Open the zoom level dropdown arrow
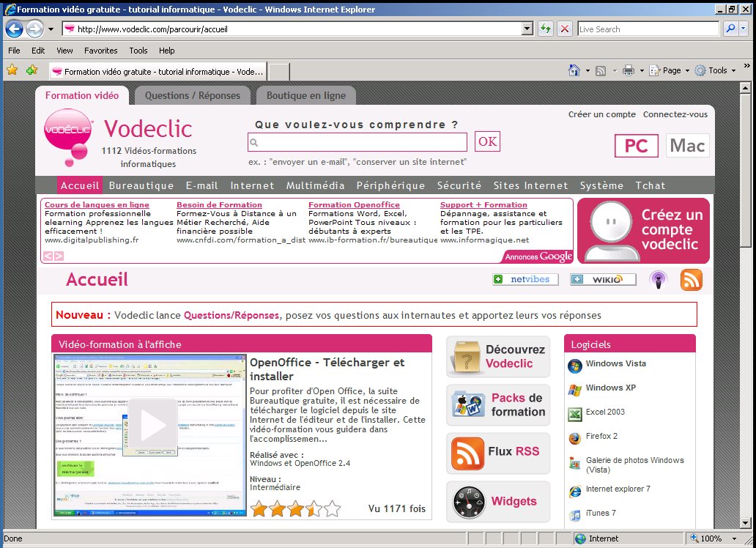Viewport: 756px width, 548px height. 734,538
